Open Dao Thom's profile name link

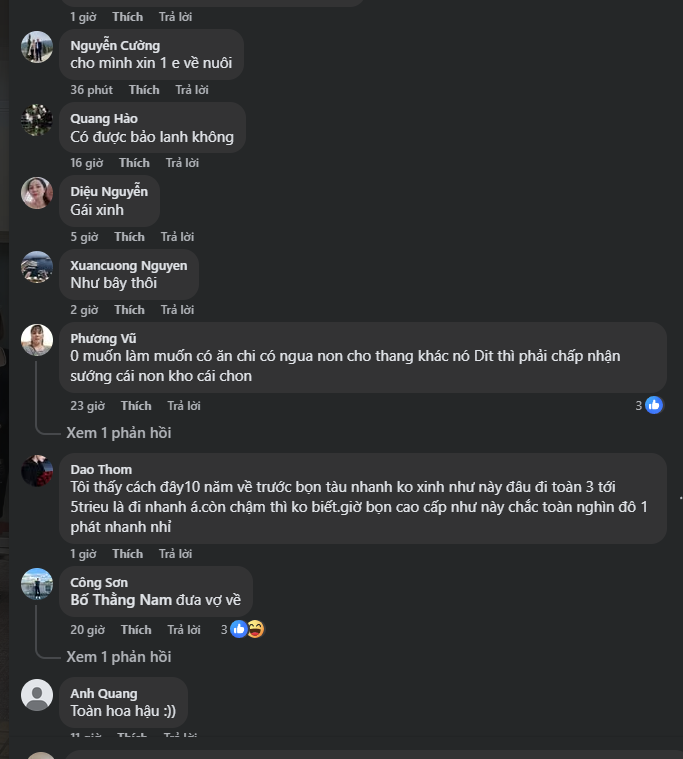pos(101,470)
